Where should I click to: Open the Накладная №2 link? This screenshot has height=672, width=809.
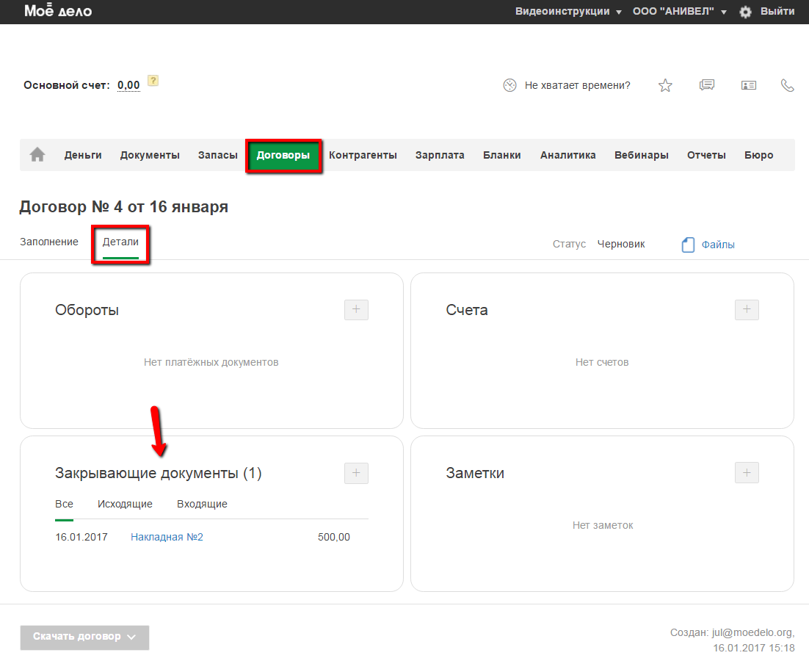[x=167, y=537]
